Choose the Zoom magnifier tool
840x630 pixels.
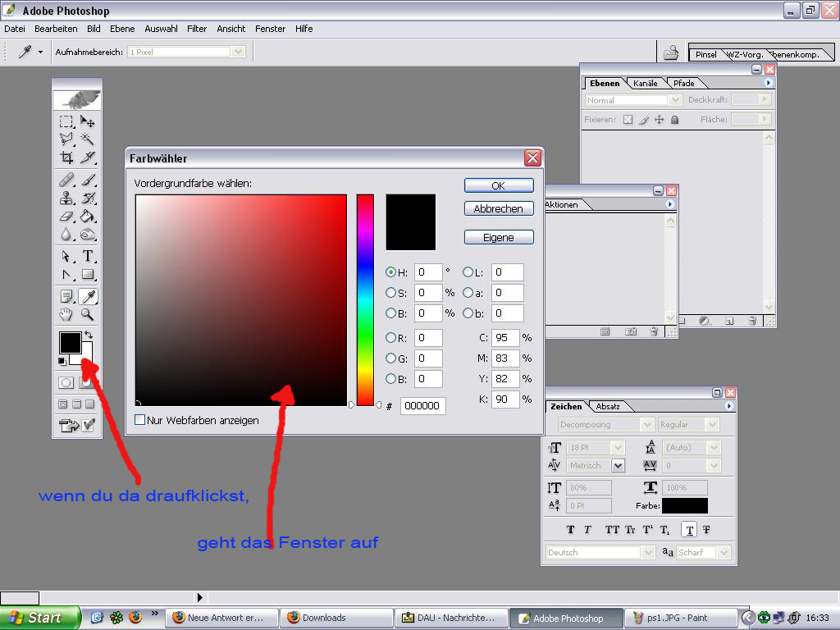click(x=88, y=314)
